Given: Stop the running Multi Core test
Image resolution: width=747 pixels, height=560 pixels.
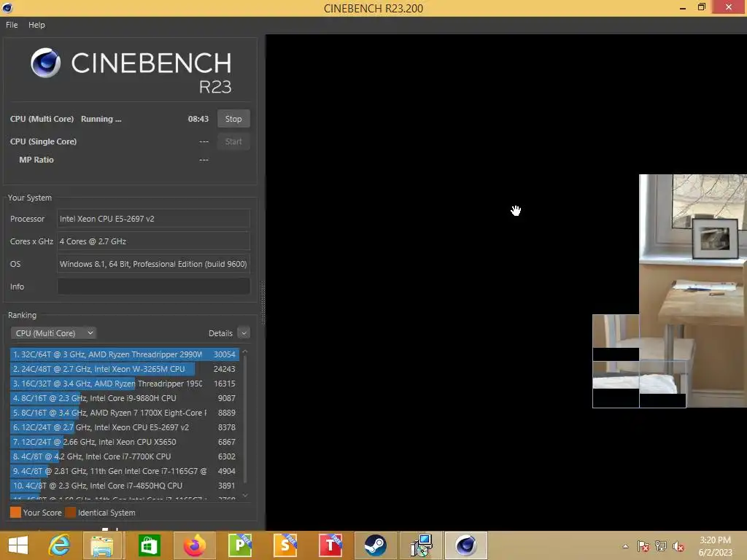Looking at the screenshot, I should [x=233, y=119].
